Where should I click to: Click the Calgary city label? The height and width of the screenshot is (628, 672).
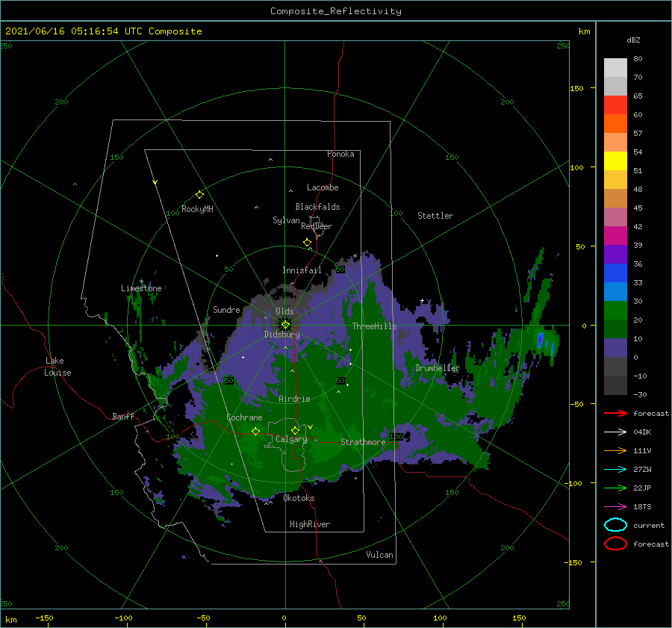[291, 439]
